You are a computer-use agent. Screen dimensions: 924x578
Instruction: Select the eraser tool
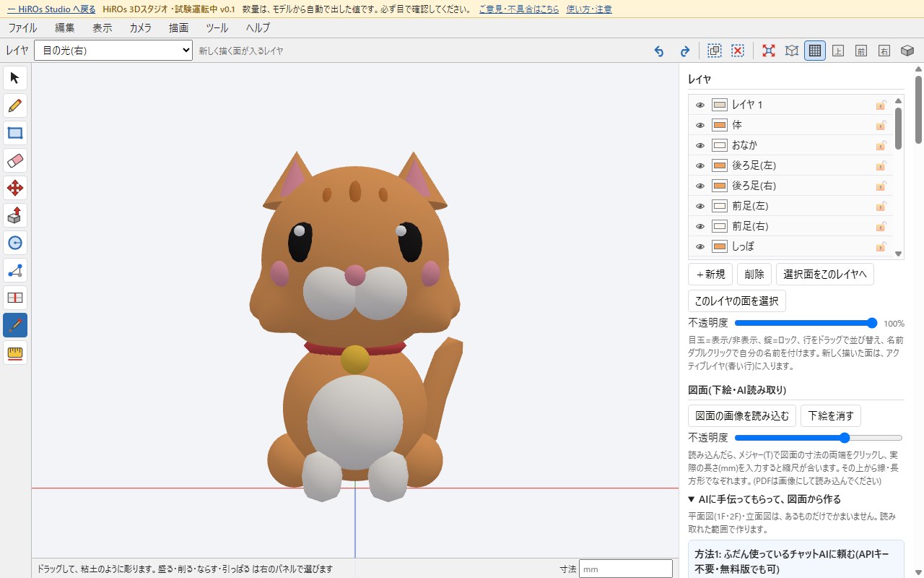click(x=15, y=160)
